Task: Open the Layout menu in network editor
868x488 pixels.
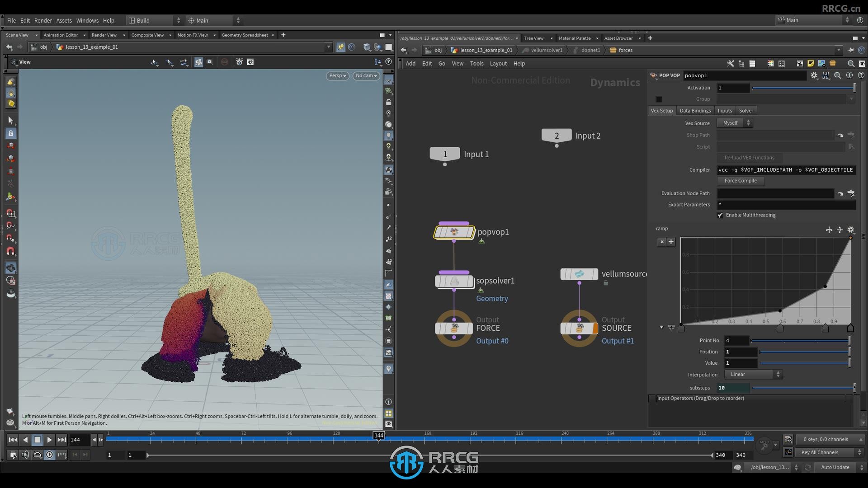Action: tap(498, 63)
